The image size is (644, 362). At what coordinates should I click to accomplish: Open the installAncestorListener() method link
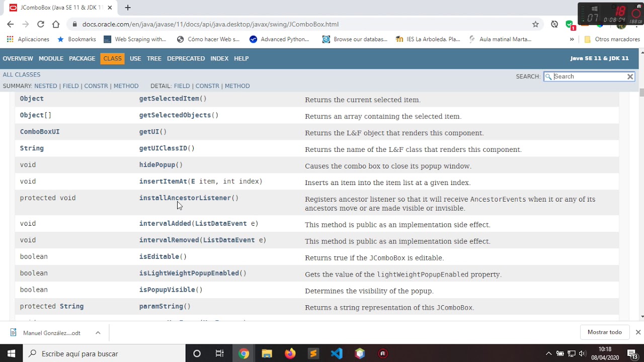pos(189,198)
